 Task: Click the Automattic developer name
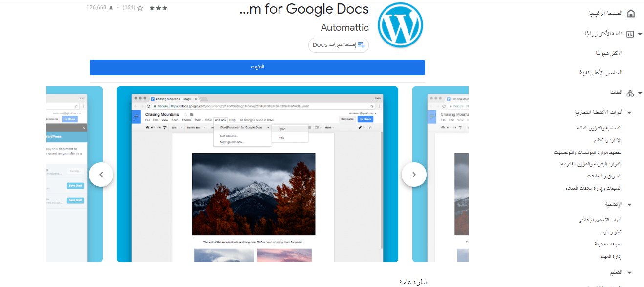[345, 27]
